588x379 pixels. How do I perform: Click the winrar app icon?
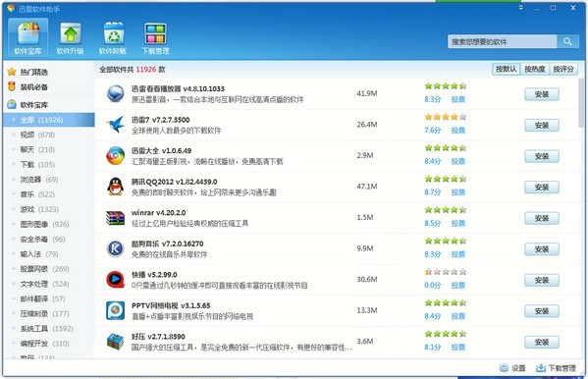[x=115, y=218]
